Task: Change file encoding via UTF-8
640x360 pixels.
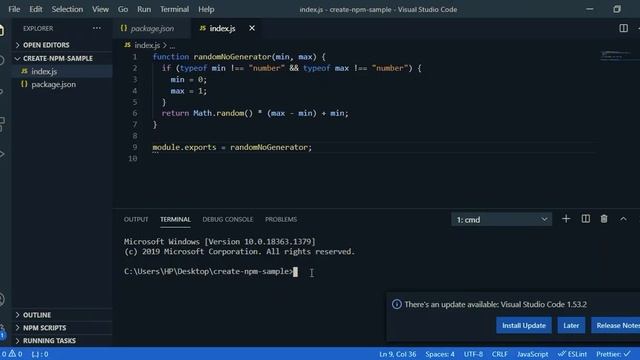Action: [473, 354]
